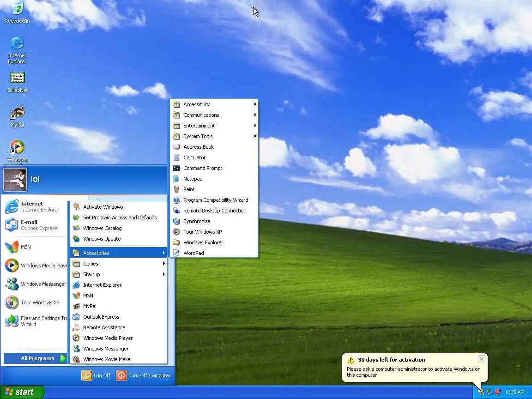The image size is (532, 399).
Task: Open Tour Windows XP in Accessories
Action: pyautogui.click(x=214, y=232)
